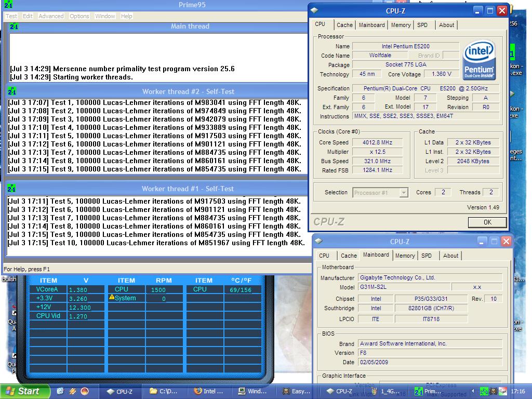Open first CPU-Z taskbar button
Screen dimensions: 532x399
tap(120, 392)
